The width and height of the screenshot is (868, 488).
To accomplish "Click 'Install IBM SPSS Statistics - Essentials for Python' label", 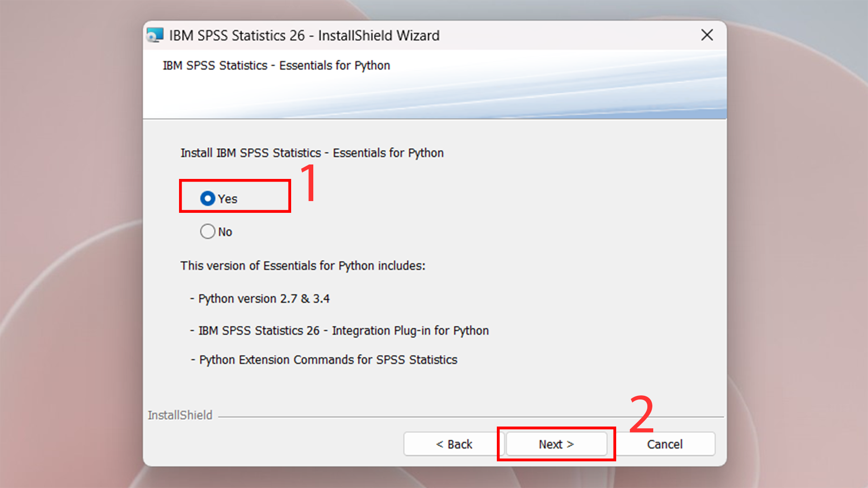I will (x=312, y=153).
